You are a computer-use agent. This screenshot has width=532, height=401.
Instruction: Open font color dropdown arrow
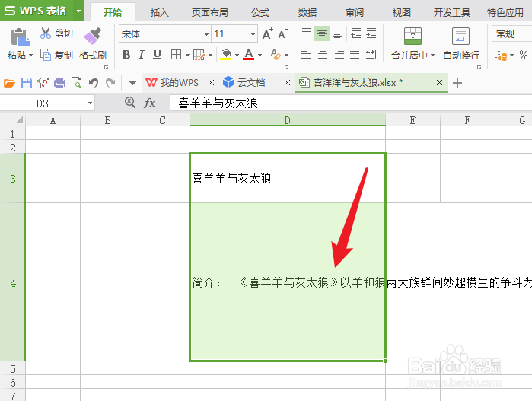click(x=260, y=55)
